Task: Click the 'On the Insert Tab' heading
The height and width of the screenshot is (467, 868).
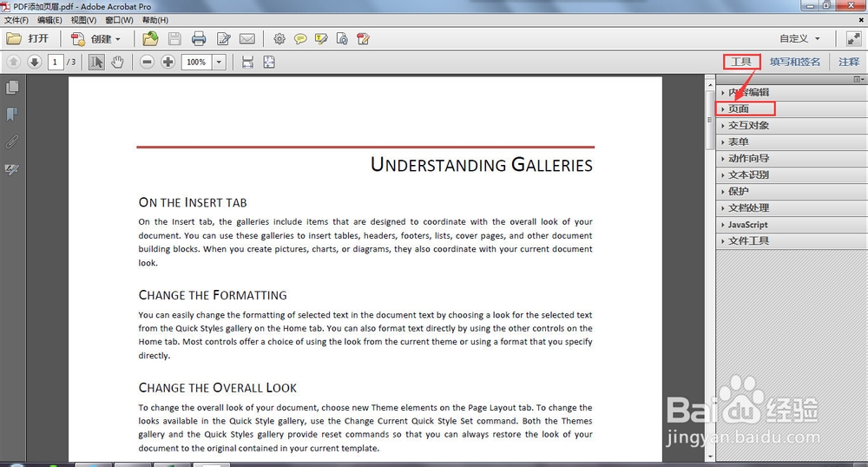Action: click(193, 202)
